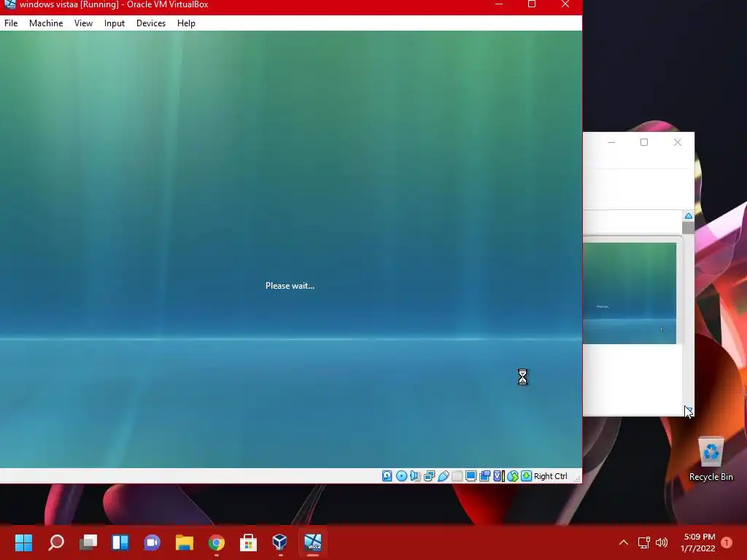
Task: Click the volume tray icon
Action: point(661,542)
